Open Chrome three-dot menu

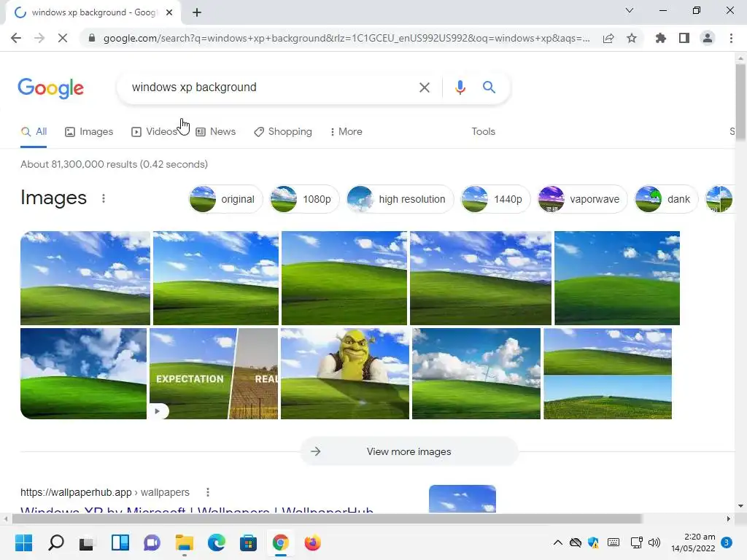click(x=731, y=38)
